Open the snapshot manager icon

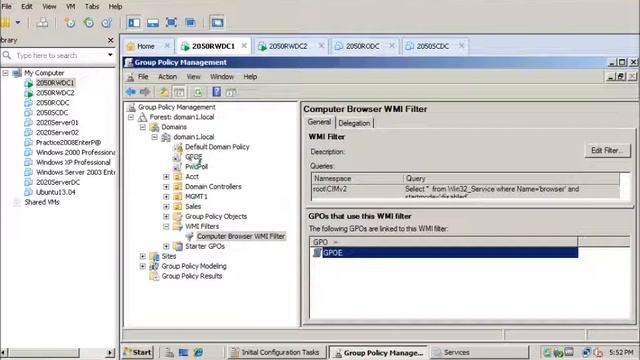coord(107,22)
